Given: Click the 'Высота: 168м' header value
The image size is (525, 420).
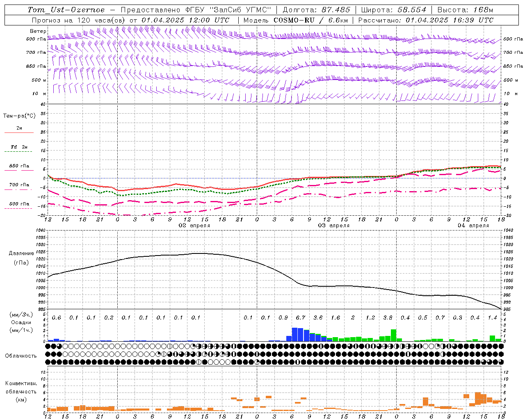Looking at the screenshot, I should click(465, 10).
